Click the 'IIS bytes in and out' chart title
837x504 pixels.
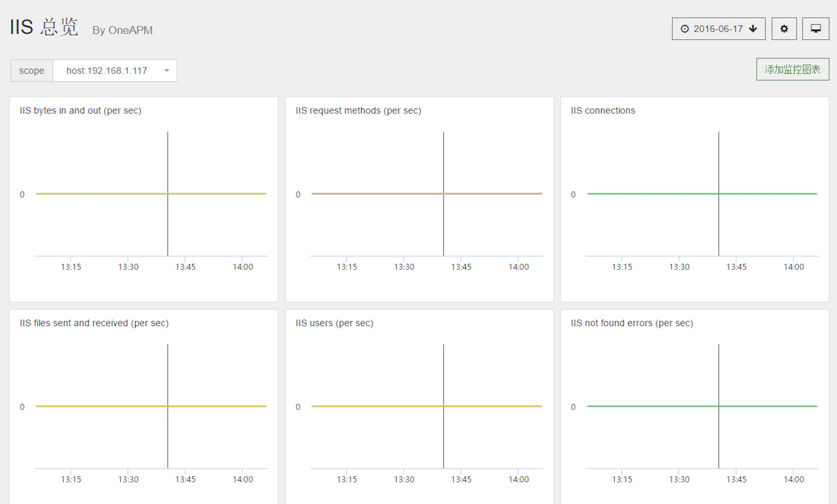81,111
